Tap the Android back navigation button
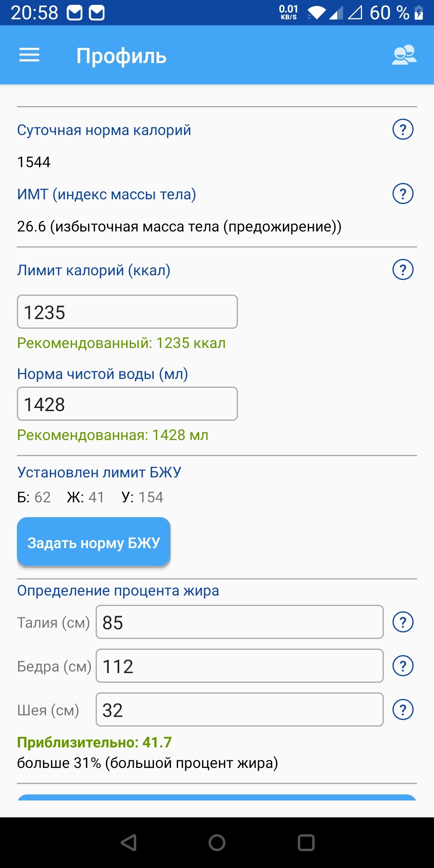Image resolution: width=434 pixels, height=868 pixels. click(x=129, y=843)
